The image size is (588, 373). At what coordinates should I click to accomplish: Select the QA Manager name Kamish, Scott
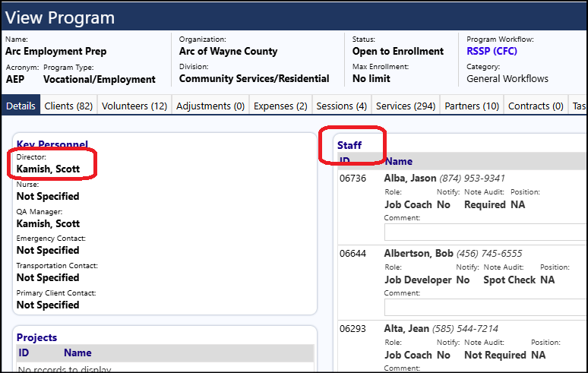coord(48,223)
